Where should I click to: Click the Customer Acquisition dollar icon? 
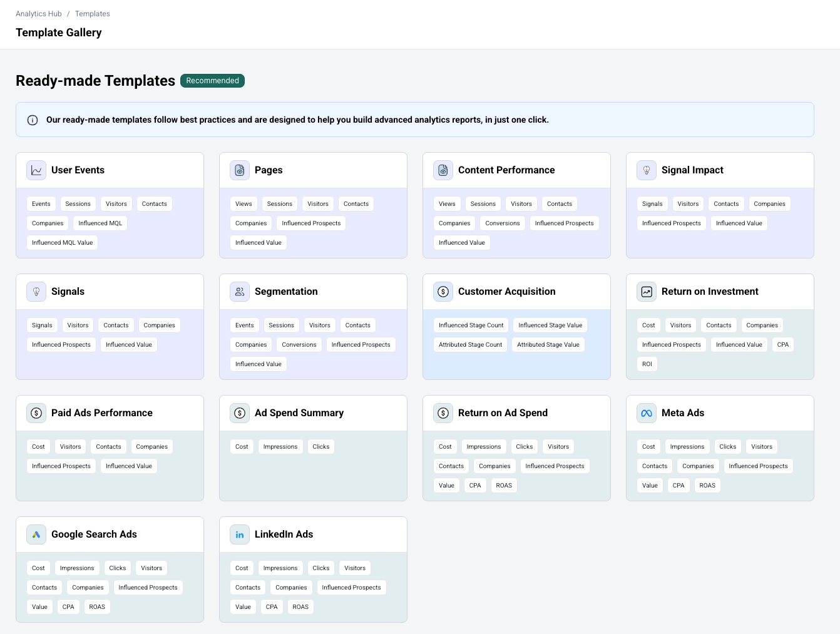[443, 292]
